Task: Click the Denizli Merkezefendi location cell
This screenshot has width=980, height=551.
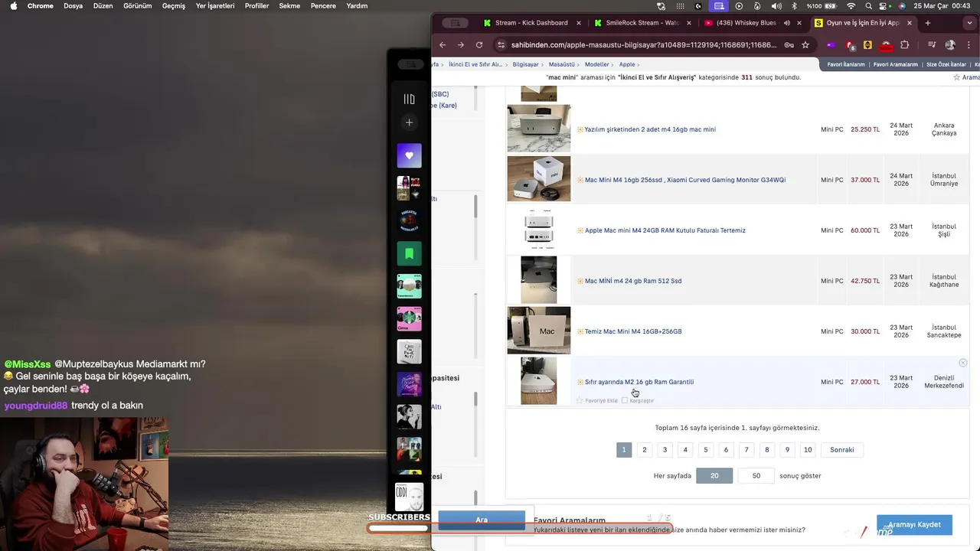Action: tap(944, 382)
